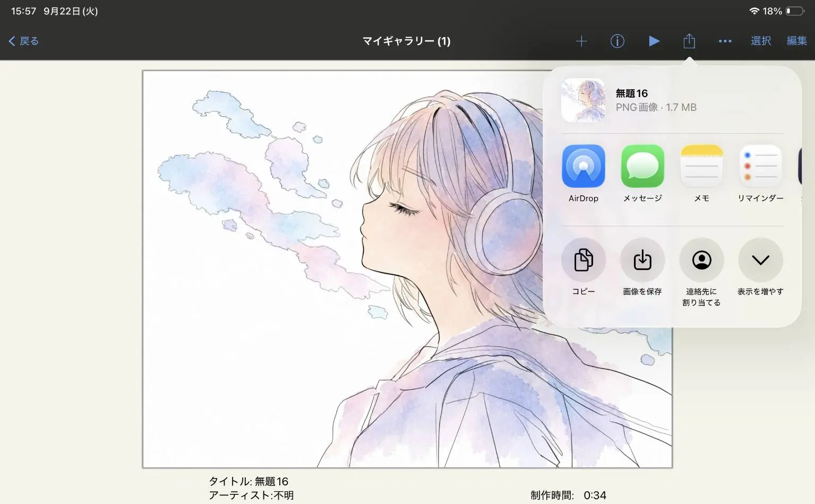Open the three-dot more options menu
The width and height of the screenshot is (815, 504).
(725, 41)
